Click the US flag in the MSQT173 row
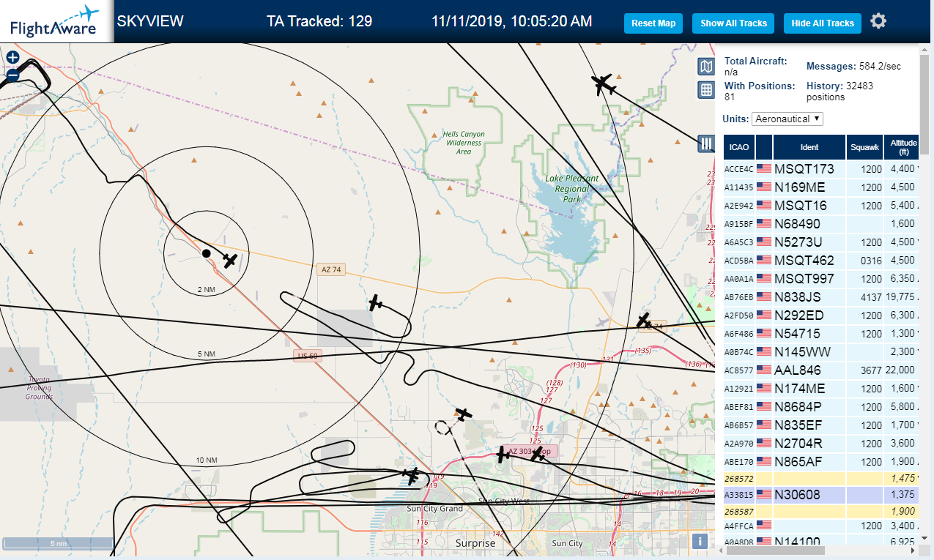The width and height of the screenshot is (934, 560). 764,168
